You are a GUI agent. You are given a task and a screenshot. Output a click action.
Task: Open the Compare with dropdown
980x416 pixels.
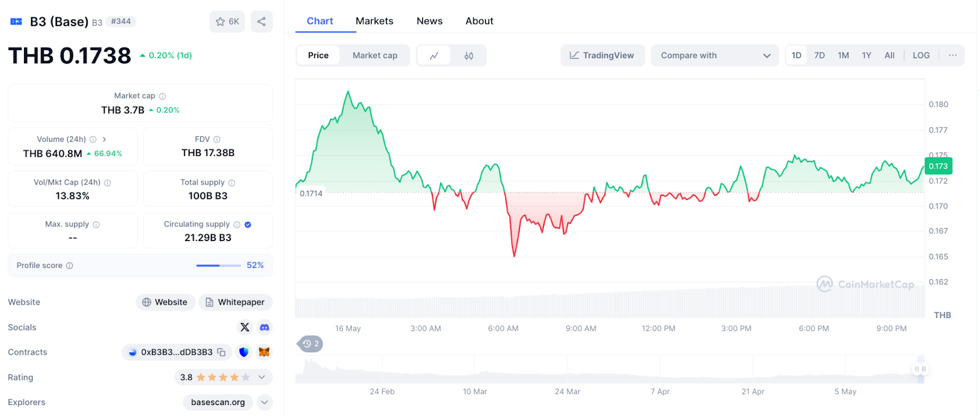(x=715, y=56)
